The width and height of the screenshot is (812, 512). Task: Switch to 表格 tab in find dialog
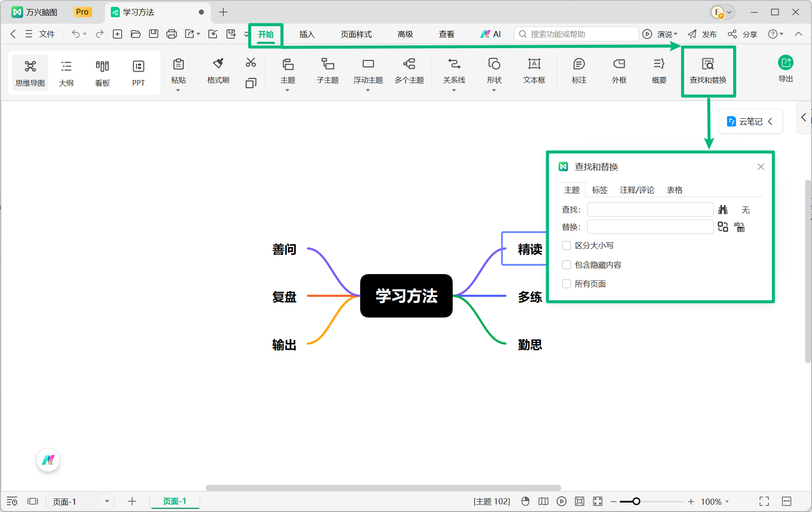click(x=675, y=190)
